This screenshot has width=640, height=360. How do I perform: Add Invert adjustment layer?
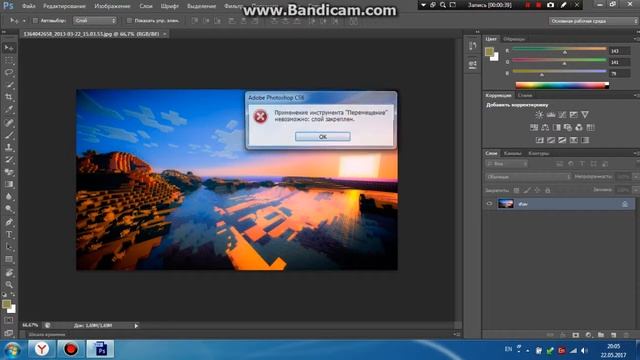click(x=540, y=140)
